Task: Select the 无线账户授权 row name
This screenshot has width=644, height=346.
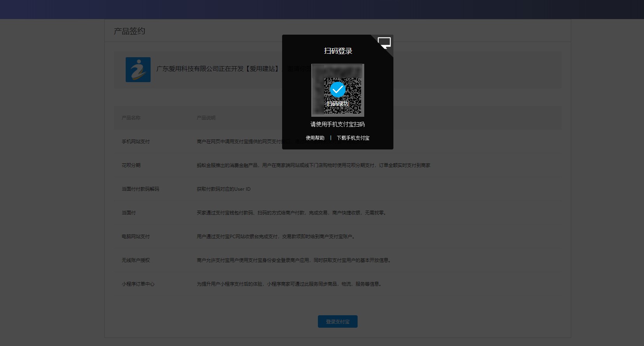Action: coord(136,260)
